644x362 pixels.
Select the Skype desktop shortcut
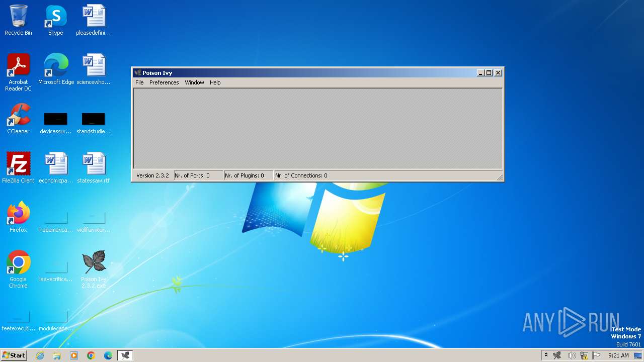(56, 20)
